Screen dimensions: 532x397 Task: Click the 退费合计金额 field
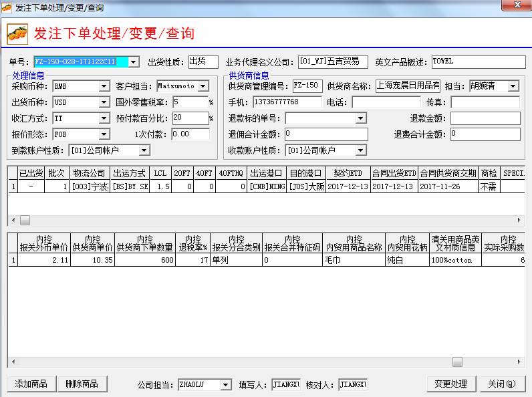[485, 134]
